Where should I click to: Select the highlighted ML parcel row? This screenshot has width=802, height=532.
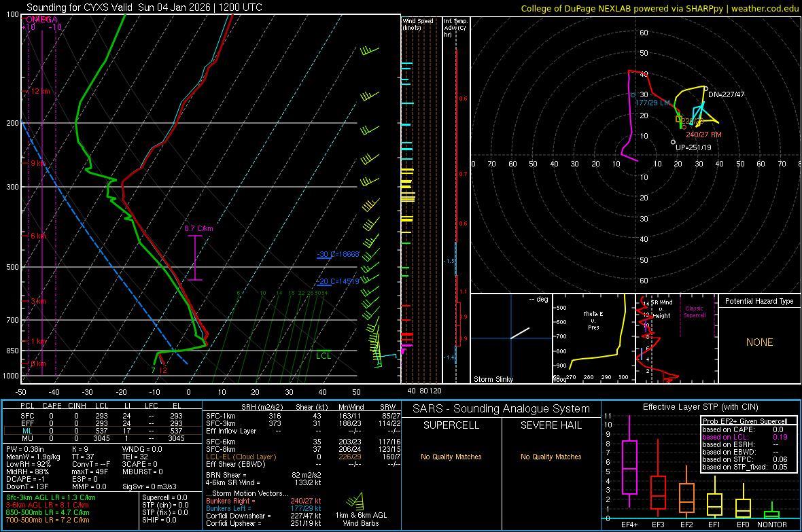click(x=102, y=431)
